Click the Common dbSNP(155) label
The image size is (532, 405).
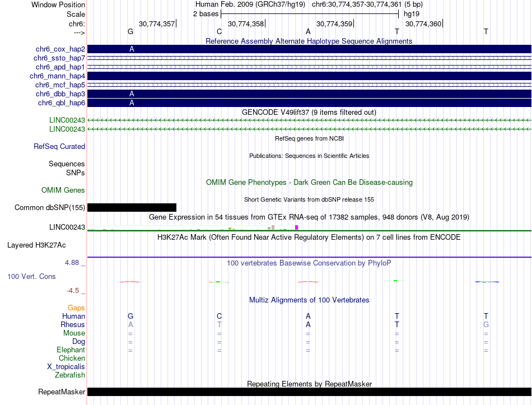tap(50, 207)
